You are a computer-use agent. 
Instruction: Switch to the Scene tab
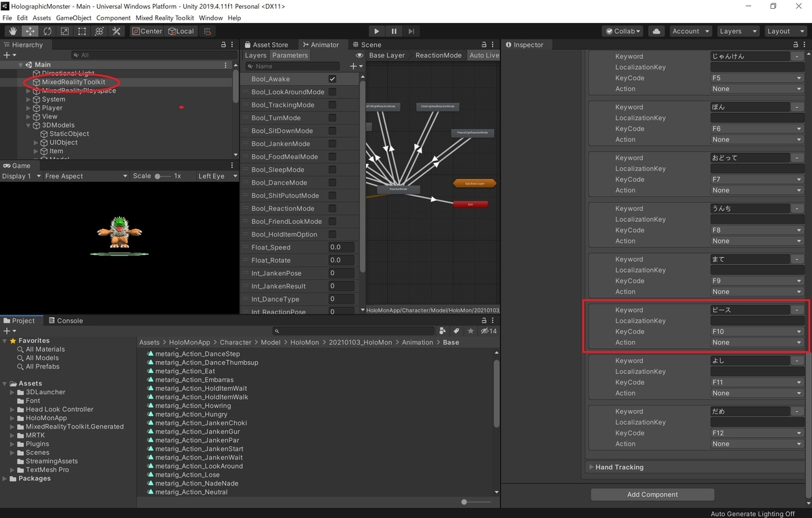[366, 45]
